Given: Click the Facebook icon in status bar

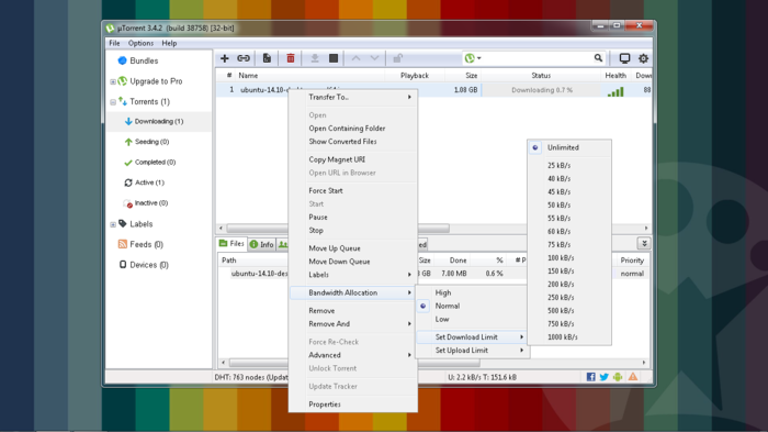Looking at the screenshot, I should 591,377.
